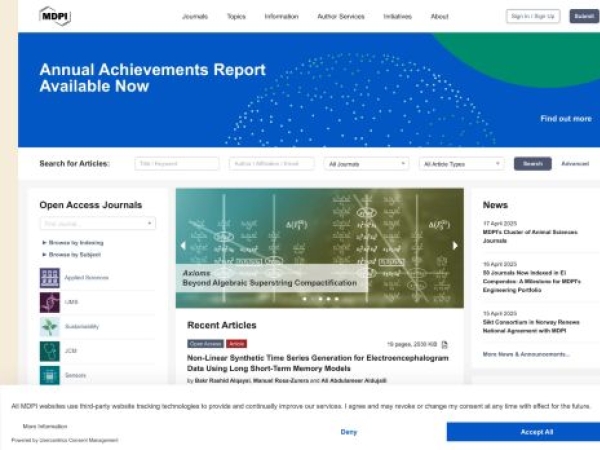Open the Initiatives menu
Screen dimensions: 600x450
[398, 16]
